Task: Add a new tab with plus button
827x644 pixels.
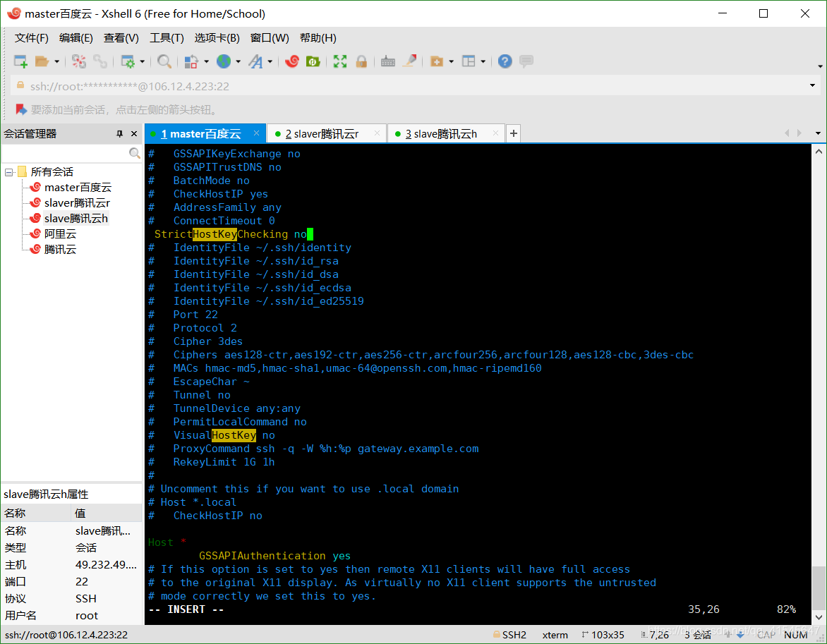Action: pos(513,134)
